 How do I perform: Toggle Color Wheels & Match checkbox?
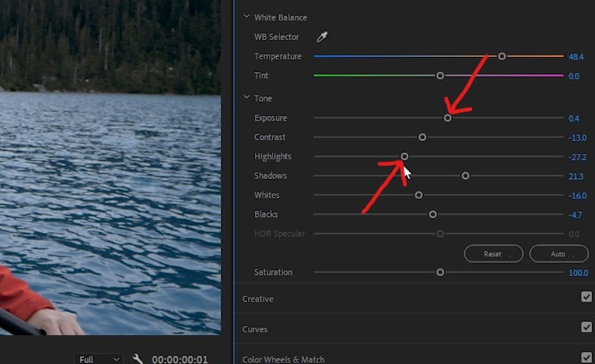pyautogui.click(x=586, y=357)
